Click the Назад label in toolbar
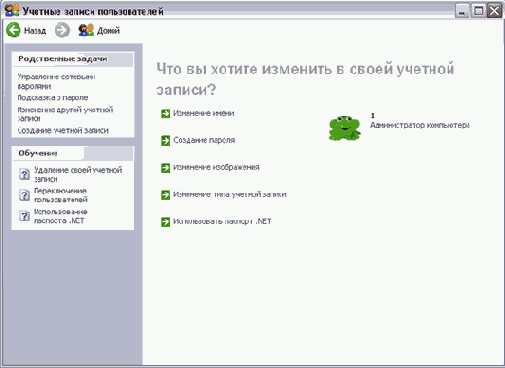Screen dimensions: 505x368 click(35, 31)
